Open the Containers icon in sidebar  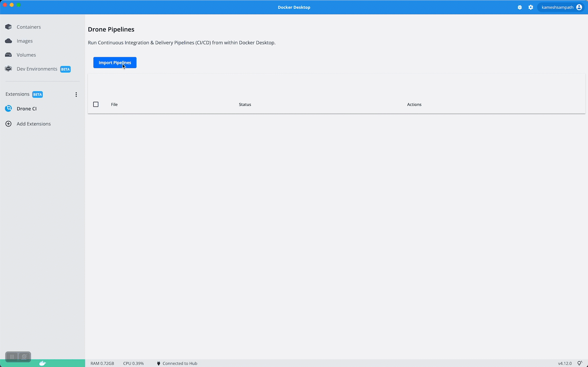[x=9, y=27]
